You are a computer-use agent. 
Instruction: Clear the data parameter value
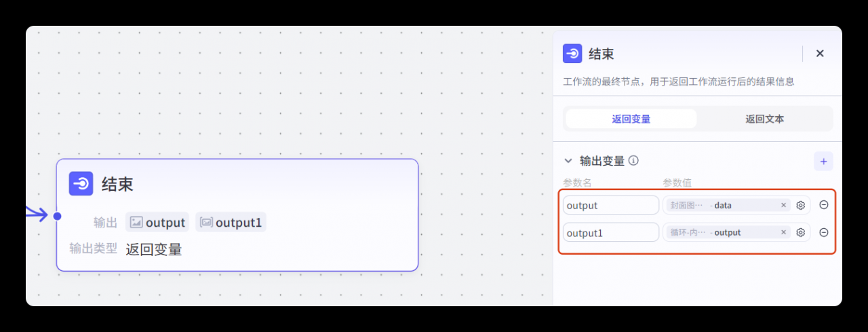tap(783, 205)
